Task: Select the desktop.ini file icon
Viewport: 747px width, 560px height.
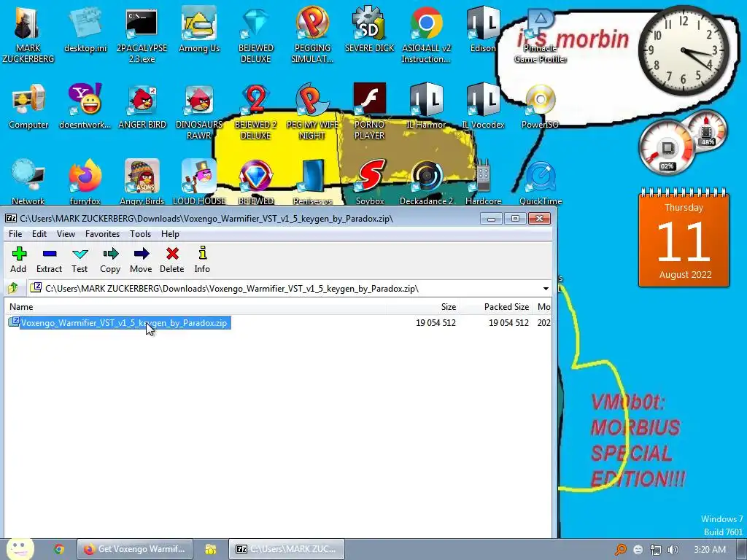Action: click(85, 29)
